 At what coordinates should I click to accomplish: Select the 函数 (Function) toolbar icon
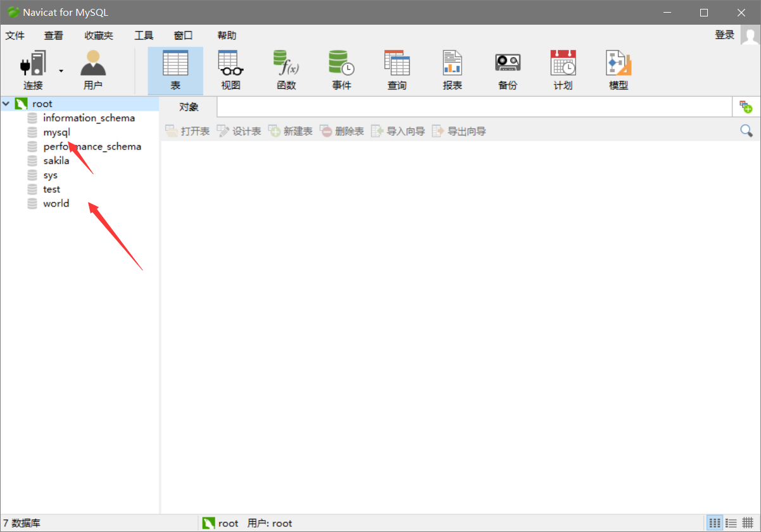click(286, 70)
